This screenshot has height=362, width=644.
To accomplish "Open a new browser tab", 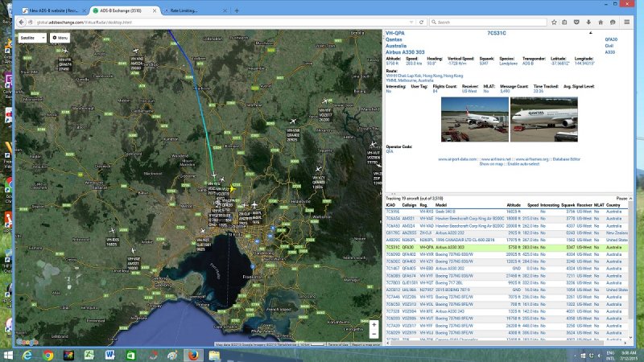I will coord(237,10).
